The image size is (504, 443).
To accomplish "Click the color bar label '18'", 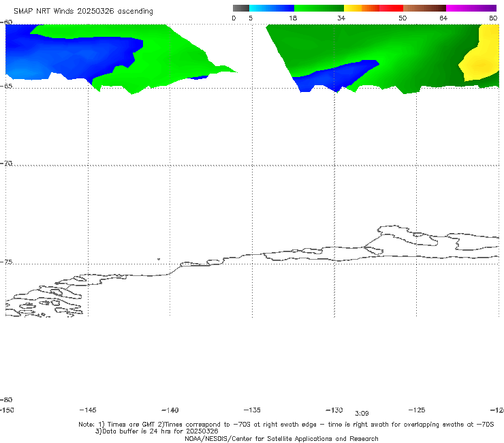I will (x=293, y=18).
